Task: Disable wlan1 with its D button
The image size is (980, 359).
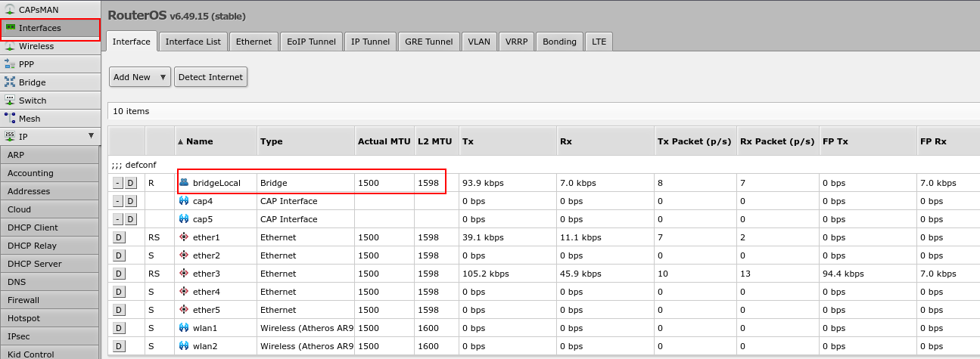Action: click(118, 328)
